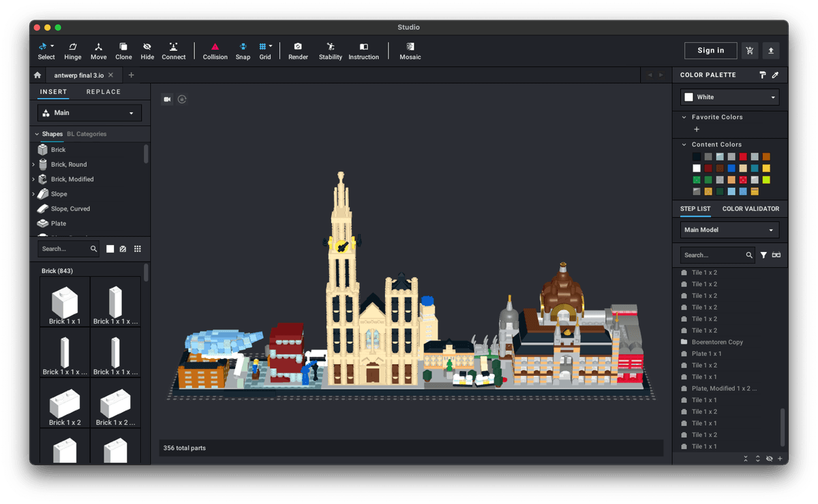Add a favorite color with the plus button
The image size is (818, 504).
point(696,129)
